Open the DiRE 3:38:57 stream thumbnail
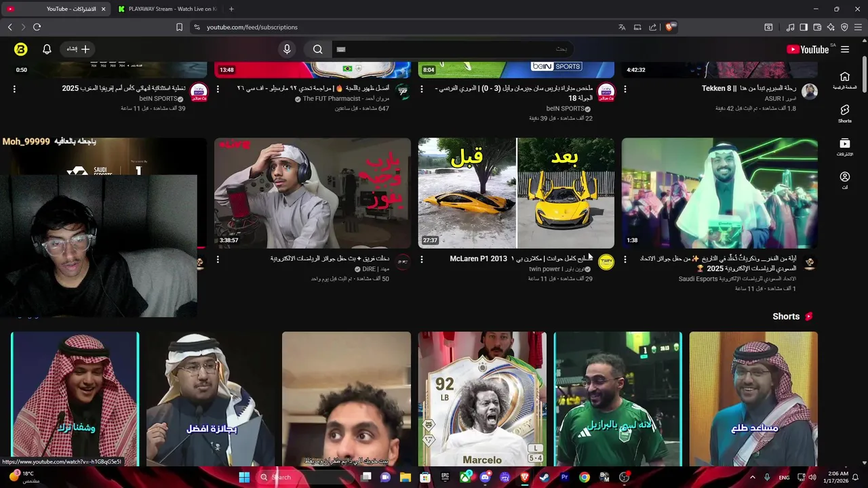 [x=313, y=193]
